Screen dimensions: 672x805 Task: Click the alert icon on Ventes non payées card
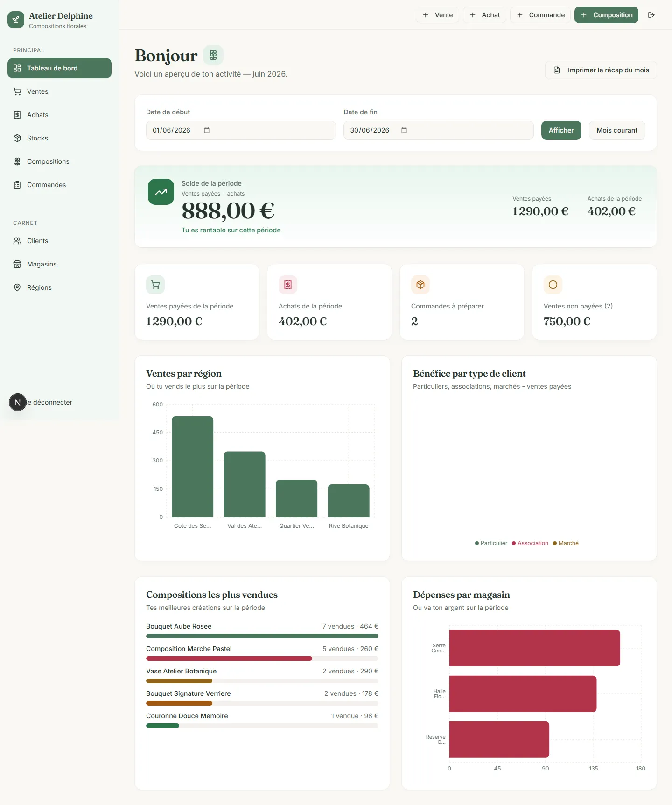[553, 285]
